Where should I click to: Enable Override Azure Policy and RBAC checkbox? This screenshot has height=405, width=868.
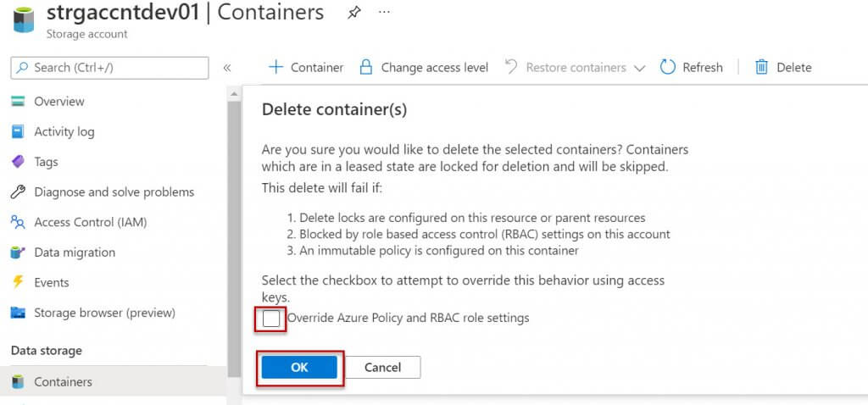(271, 319)
